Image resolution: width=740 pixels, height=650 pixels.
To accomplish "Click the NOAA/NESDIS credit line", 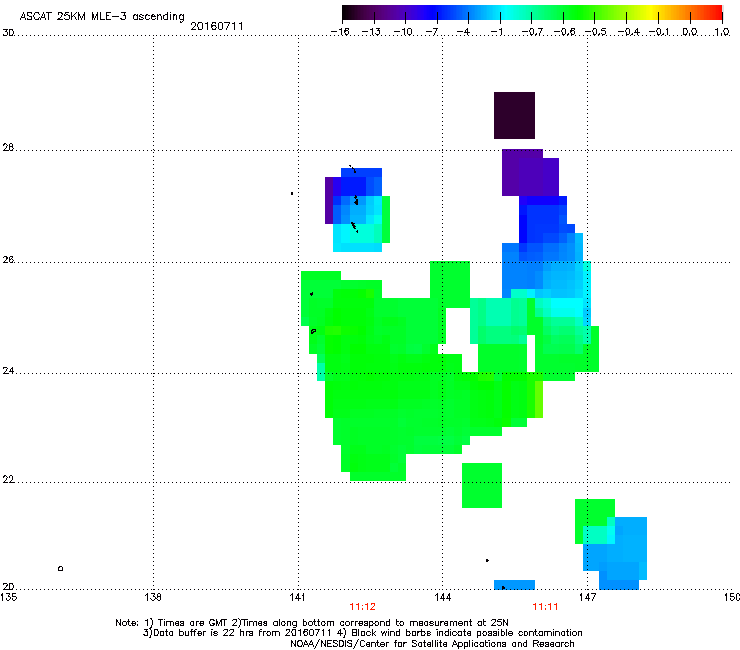I will click(432, 644).
